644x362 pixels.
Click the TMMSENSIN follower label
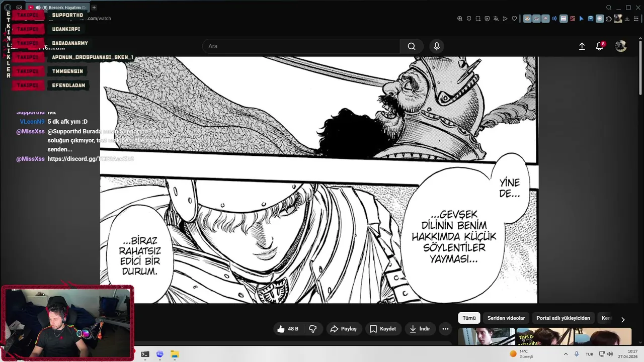point(67,71)
